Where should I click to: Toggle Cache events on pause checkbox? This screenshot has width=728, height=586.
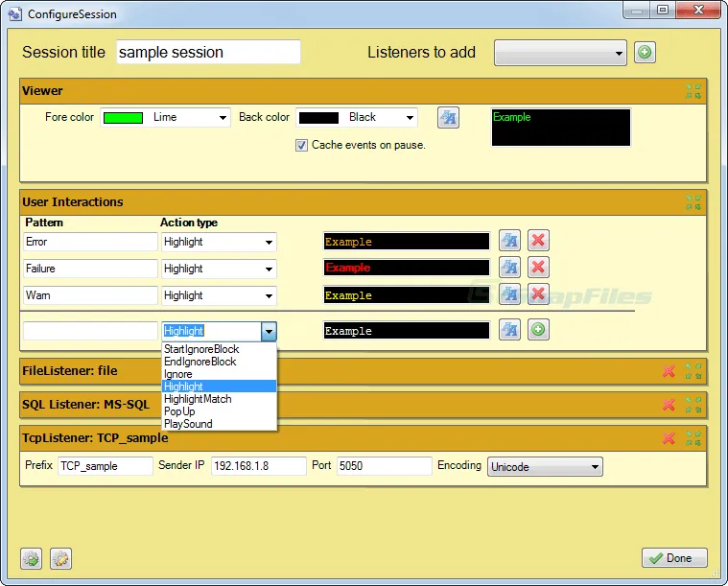coord(301,146)
